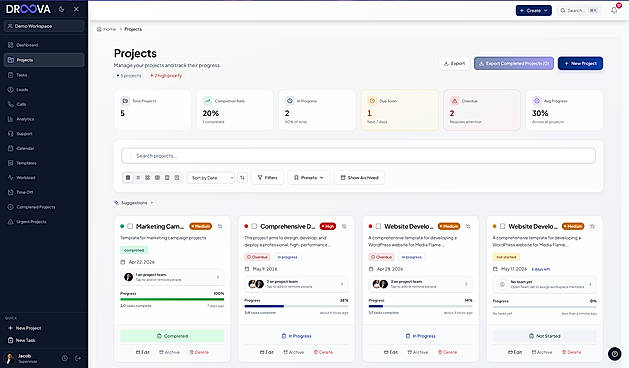
Task: Click quick New Task icon in sidebar
Action: point(11,340)
